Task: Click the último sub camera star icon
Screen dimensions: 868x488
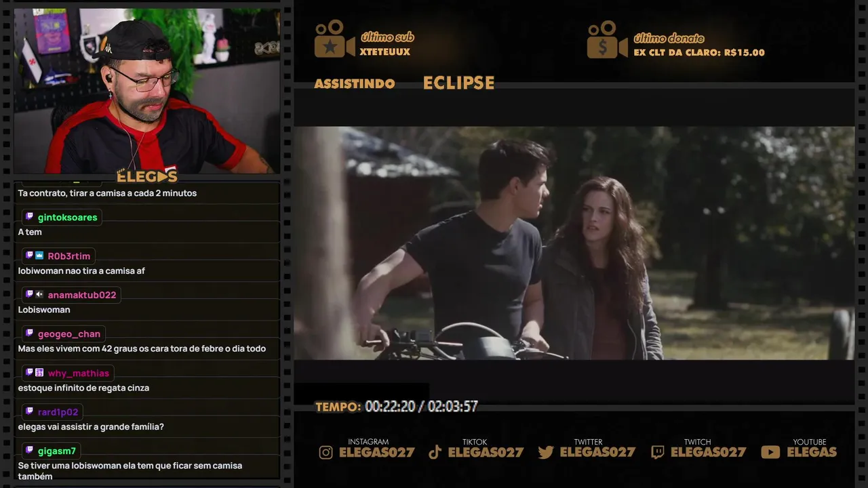Action: click(334, 39)
